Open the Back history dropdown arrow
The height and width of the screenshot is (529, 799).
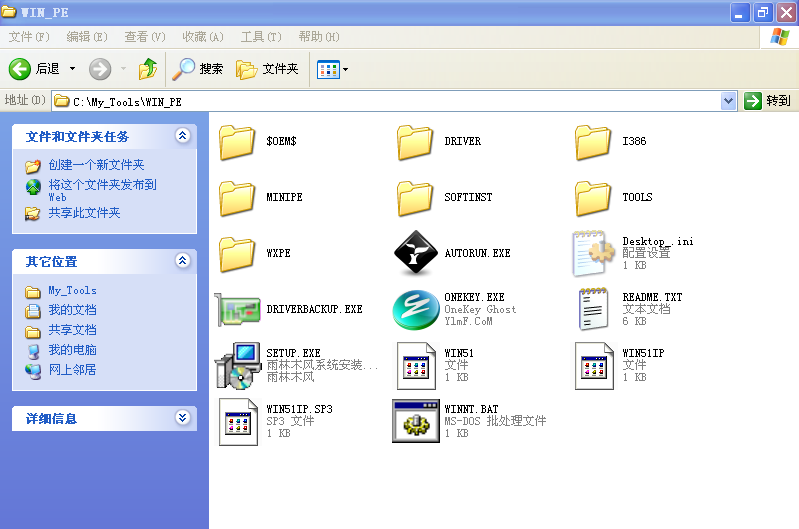point(72,68)
